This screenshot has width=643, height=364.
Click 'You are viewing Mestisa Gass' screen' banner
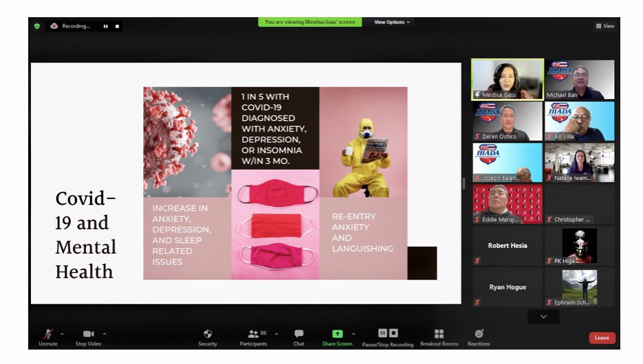[x=310, y=22]
